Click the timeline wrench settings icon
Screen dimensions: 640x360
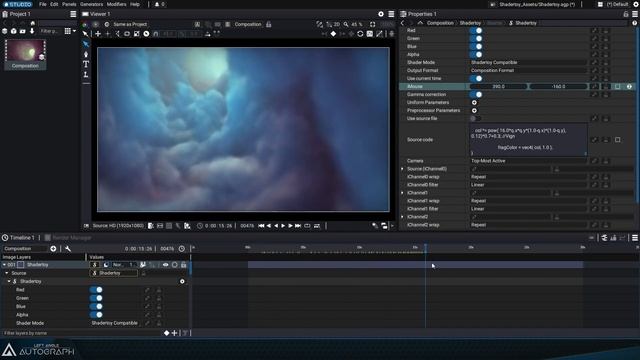[68, 249]
